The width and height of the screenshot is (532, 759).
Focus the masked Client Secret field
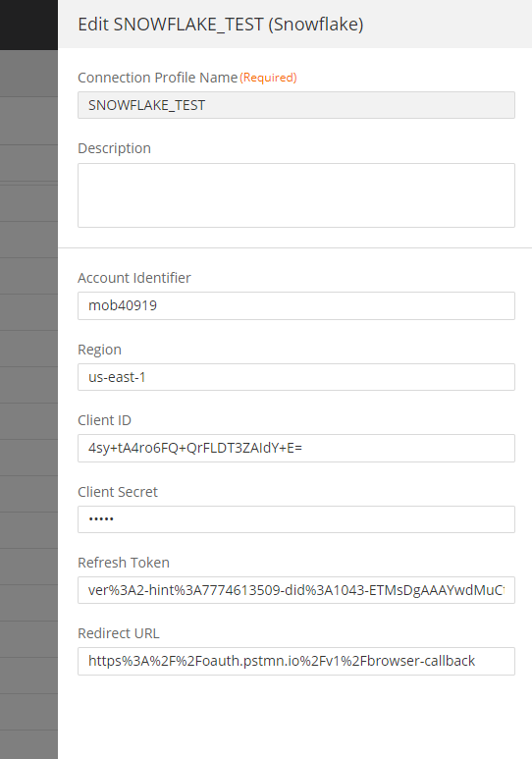point(296,519)
